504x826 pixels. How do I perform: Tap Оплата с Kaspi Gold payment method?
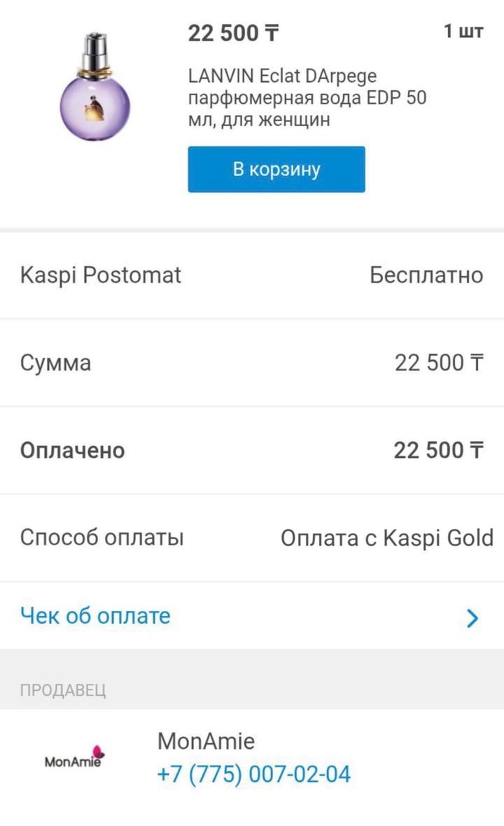[x=387, y=538]
